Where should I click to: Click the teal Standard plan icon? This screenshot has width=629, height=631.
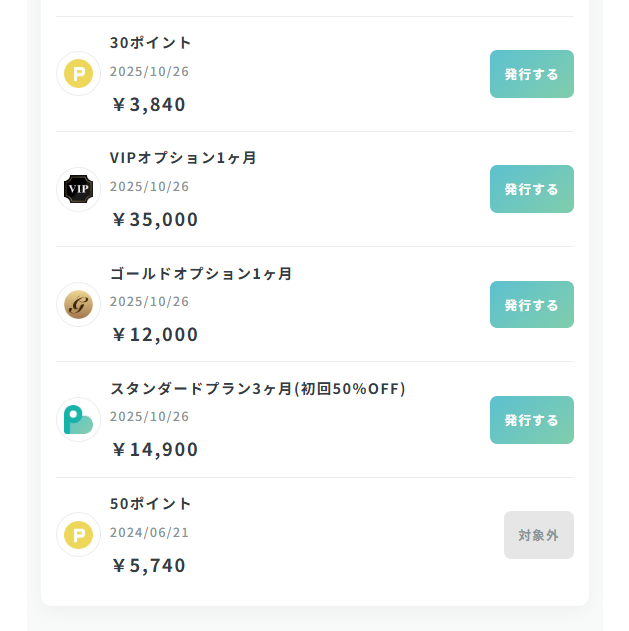78,419
